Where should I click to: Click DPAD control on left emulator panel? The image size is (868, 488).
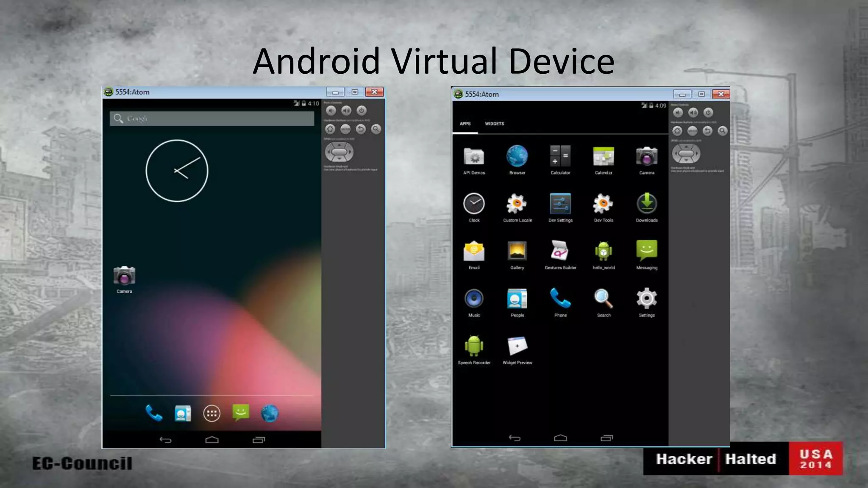coord(339,152)
